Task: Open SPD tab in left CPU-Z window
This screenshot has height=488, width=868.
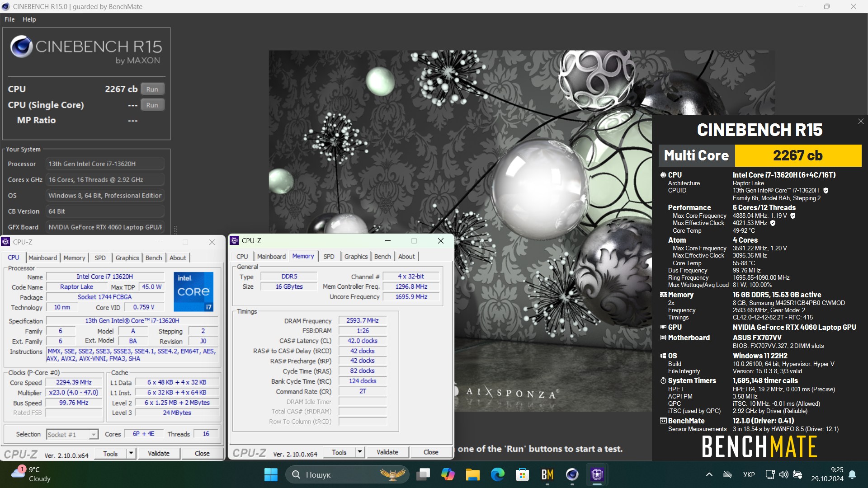Action: pyautogui.click(x=100, y=258)
